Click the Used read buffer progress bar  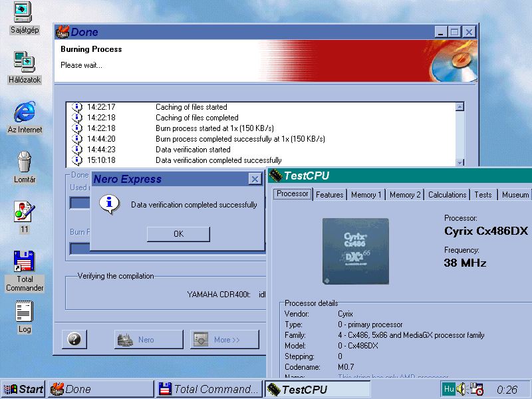(x=80, y=203)
